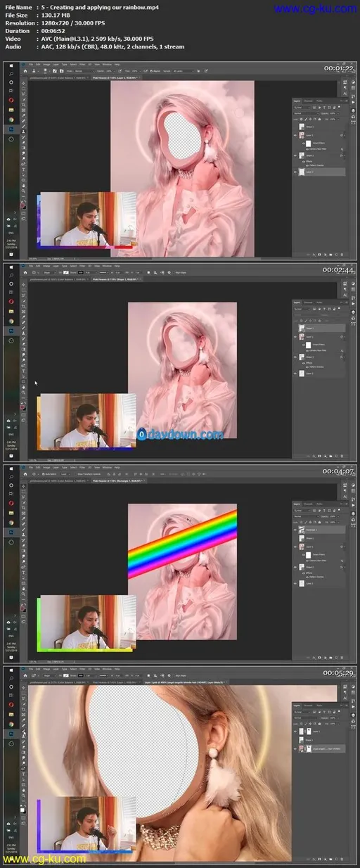Image resolution: width=360 pixels, height=868 pixels.
Task: Click delete layer trash icon in 00:01:22 frame
Action: 342,255
